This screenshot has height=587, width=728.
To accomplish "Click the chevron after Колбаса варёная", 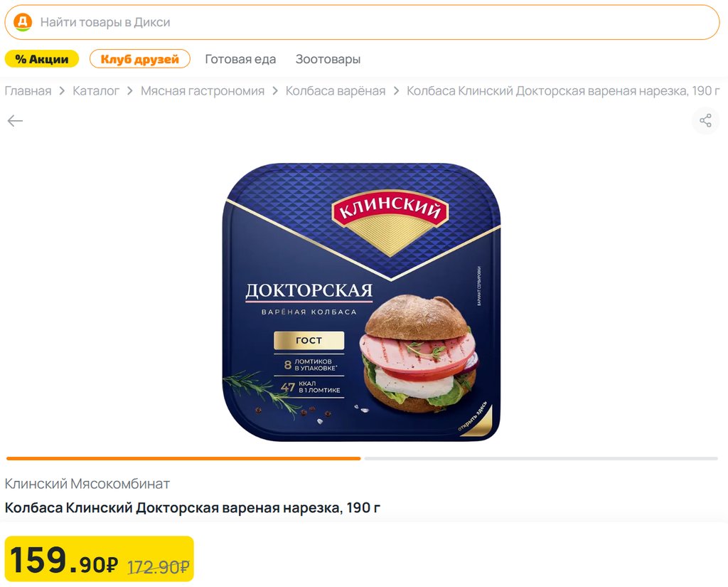I will (x=396, y=90).
